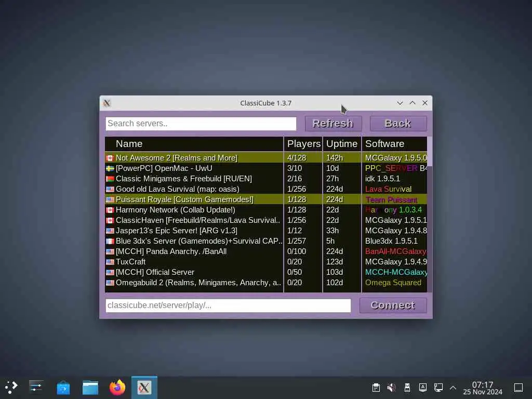Click the US flag of TuxCraft
The width and height of the screenshot is (532, 399).
click(110, 262)
